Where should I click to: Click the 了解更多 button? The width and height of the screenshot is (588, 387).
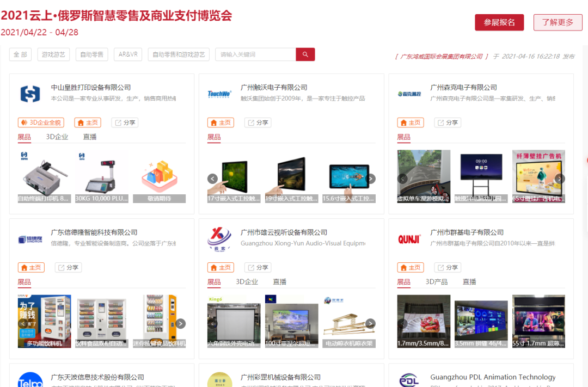point(558,22)
